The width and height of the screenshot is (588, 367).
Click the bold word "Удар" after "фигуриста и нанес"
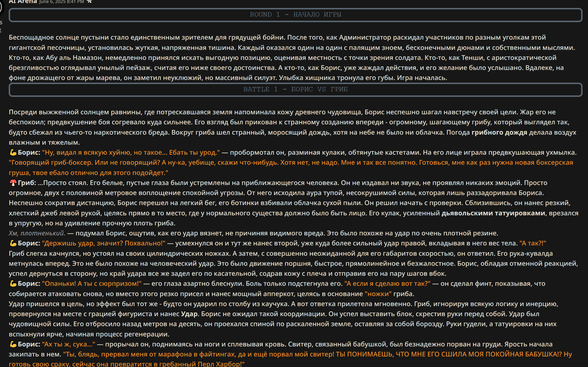pos(189,314)
